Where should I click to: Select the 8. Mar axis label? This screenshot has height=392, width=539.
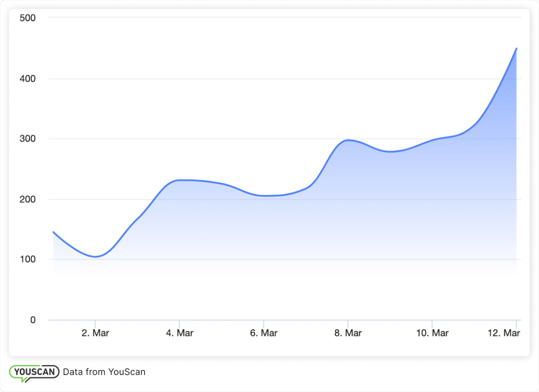348,333
